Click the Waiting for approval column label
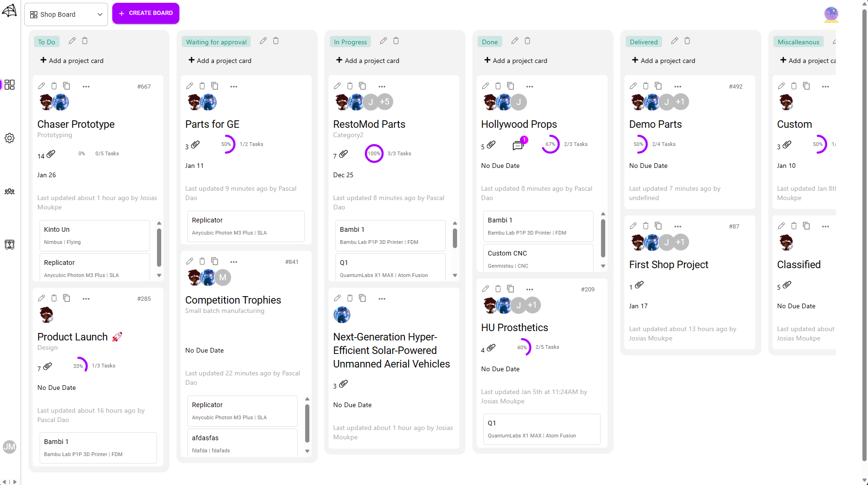The width and height of the screenshot is (868, 485). tap(216, 42)
